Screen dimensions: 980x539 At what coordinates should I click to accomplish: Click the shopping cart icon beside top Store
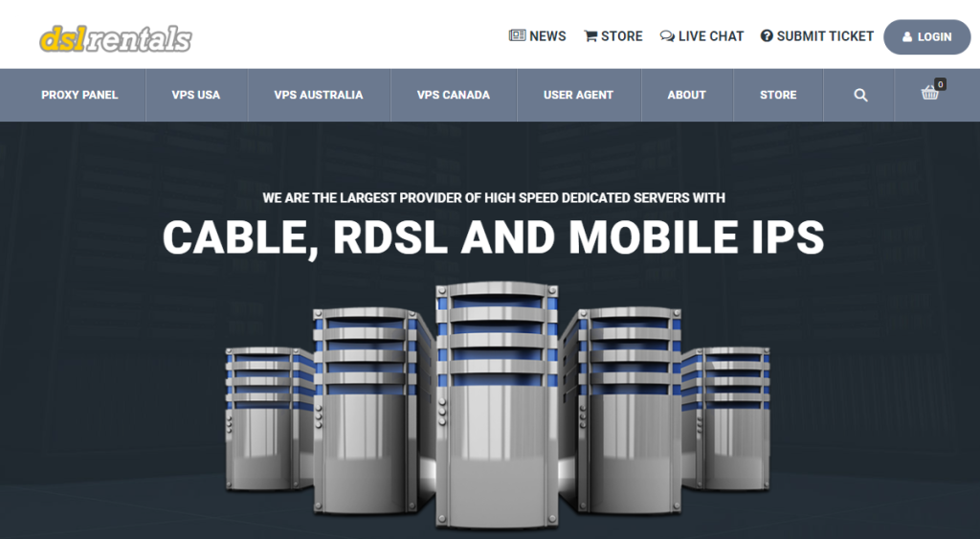pyautogui.click(x=590, y=36)
